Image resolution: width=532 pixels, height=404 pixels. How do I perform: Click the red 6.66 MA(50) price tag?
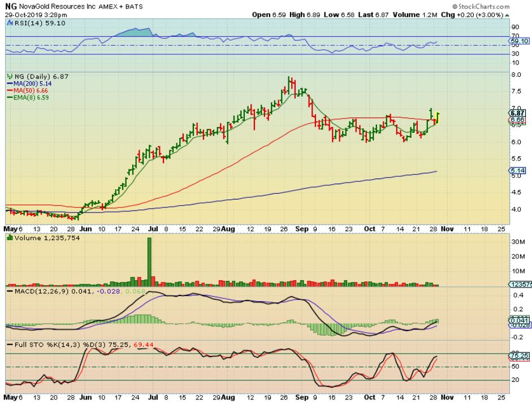coord(518,120)
